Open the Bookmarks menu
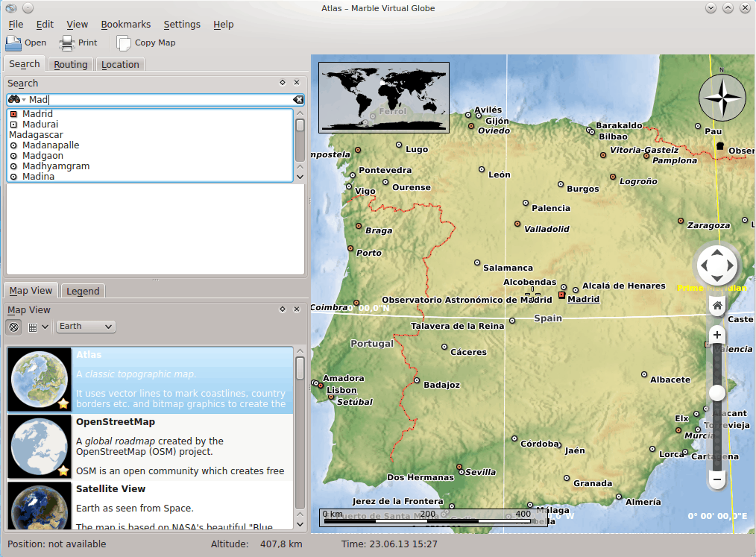This screenshot has height=557, width=756. tap(126, 25)
